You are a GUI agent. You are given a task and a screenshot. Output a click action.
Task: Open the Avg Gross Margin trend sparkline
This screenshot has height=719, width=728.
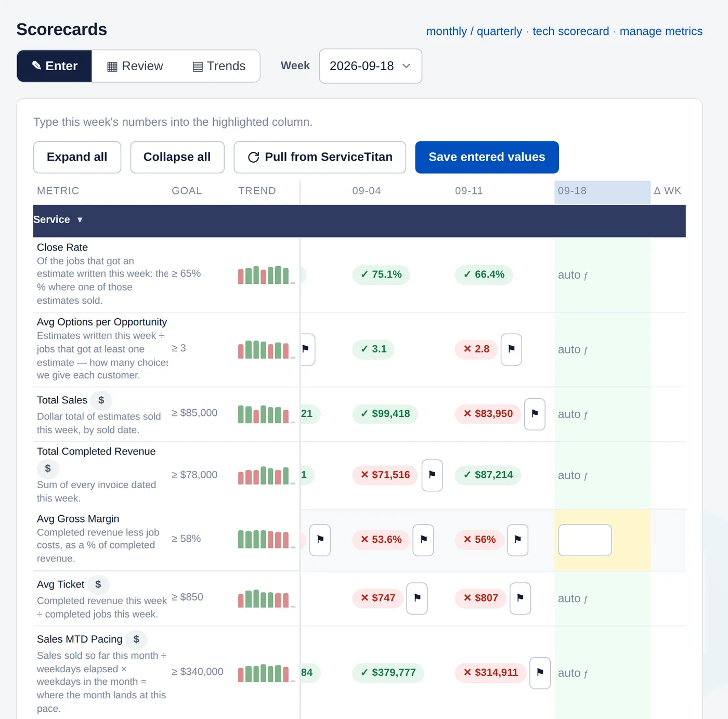point(266,539)
